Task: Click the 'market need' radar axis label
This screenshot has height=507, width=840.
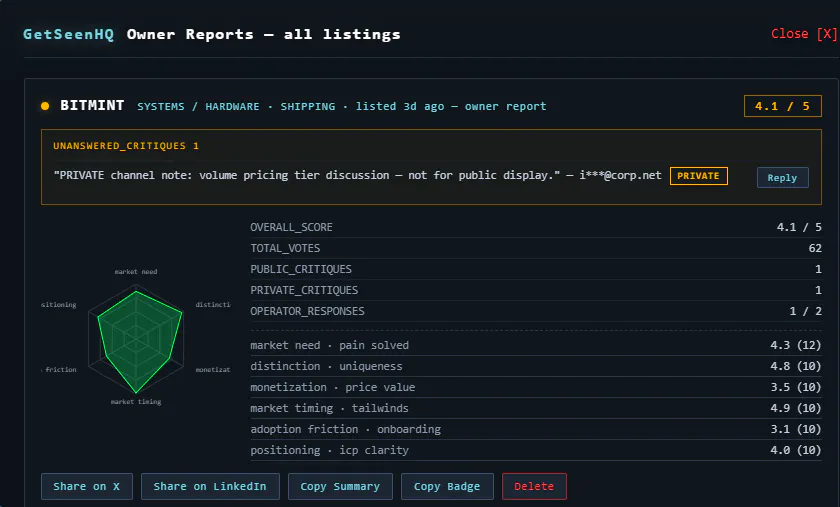Action: click(x=136, y=272)
